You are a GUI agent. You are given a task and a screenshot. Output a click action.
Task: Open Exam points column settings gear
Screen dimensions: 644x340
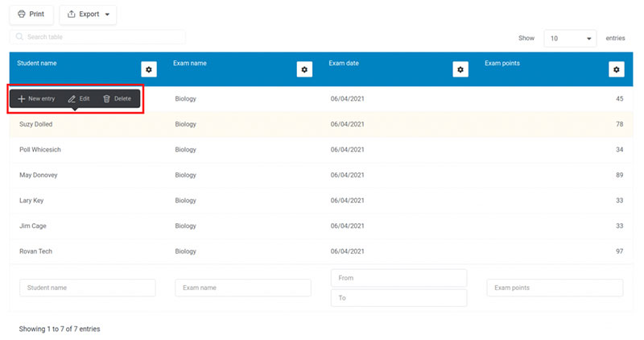coord(616,69)
